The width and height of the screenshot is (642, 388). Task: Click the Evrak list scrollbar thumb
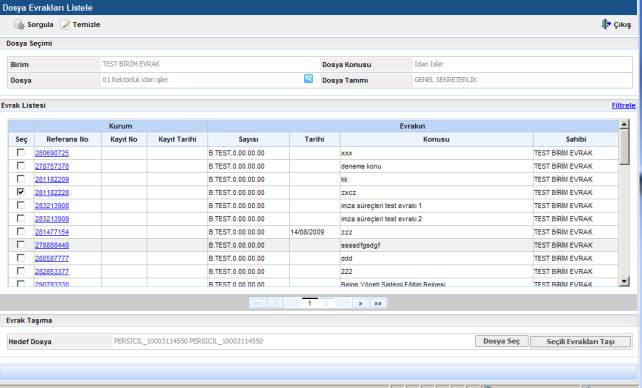point(624,147)
